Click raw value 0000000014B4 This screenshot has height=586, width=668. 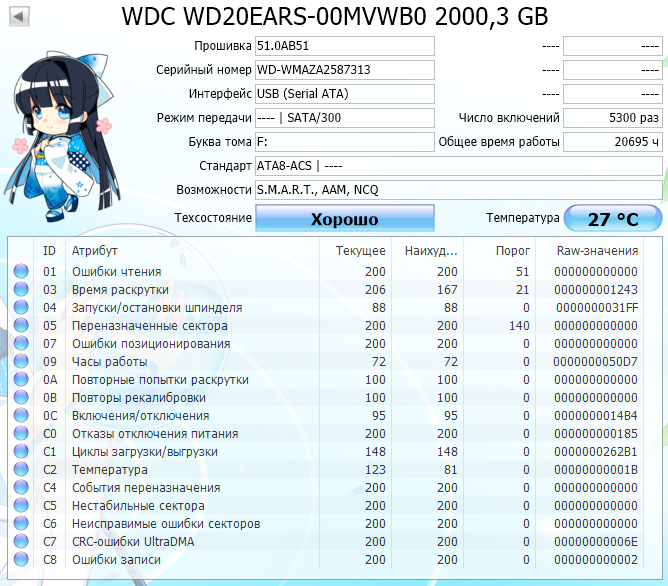[x=596, y=416]
